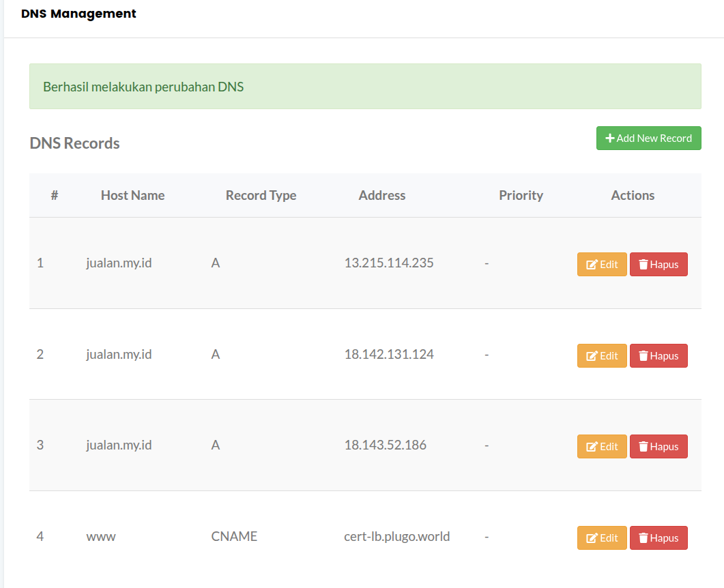Delete the 13.215.114.235 record with Hapus
The width and height of the screenshot is (724, 588).
click(658, 264)
